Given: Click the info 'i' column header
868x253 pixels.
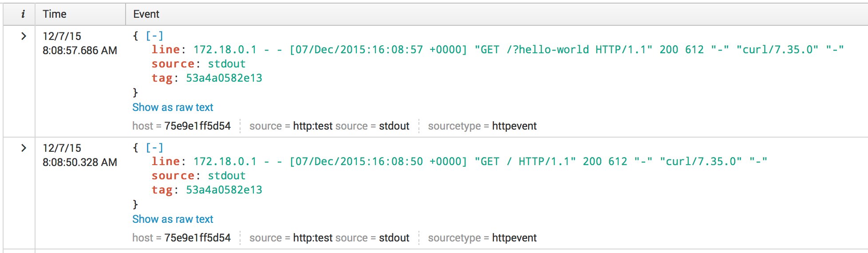Looking at the screenshot, I should pos(23,14).
